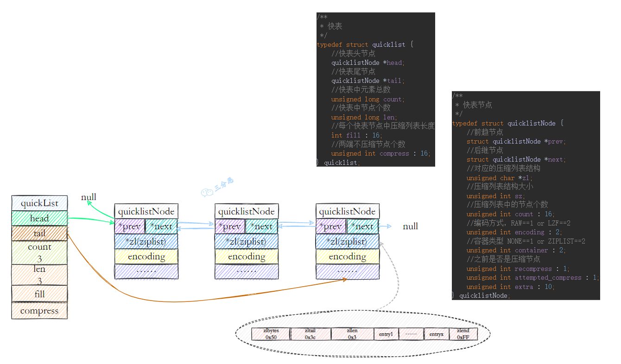Click the null label after last node
The image size is (621, 364).
[x=410, y=226]
